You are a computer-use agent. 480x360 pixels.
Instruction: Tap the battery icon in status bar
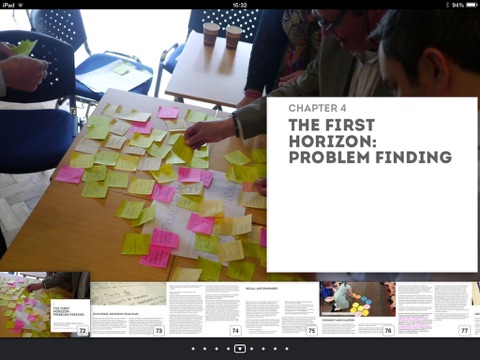pyautogui.click(x=472, y=5)
